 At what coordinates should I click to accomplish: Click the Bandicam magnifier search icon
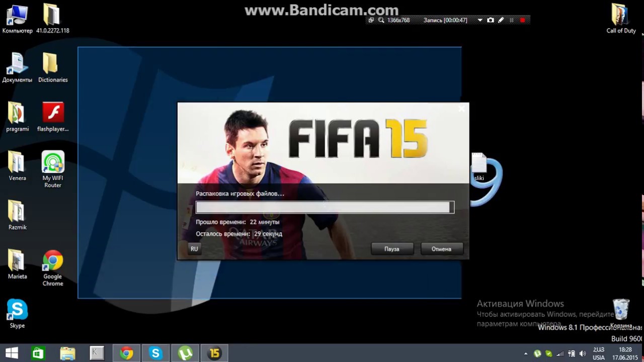pyautogui.click(x=381, y=20)
